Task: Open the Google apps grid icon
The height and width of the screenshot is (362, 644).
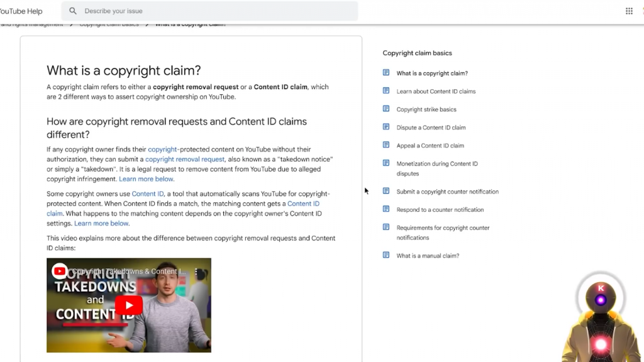Action: point(629,11)
